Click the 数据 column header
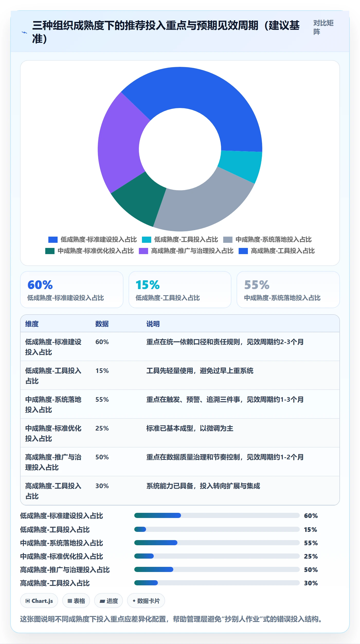Image resolution: width=360 pixels, height=644 pixels. pyautogui.click(x=102, y=324)
